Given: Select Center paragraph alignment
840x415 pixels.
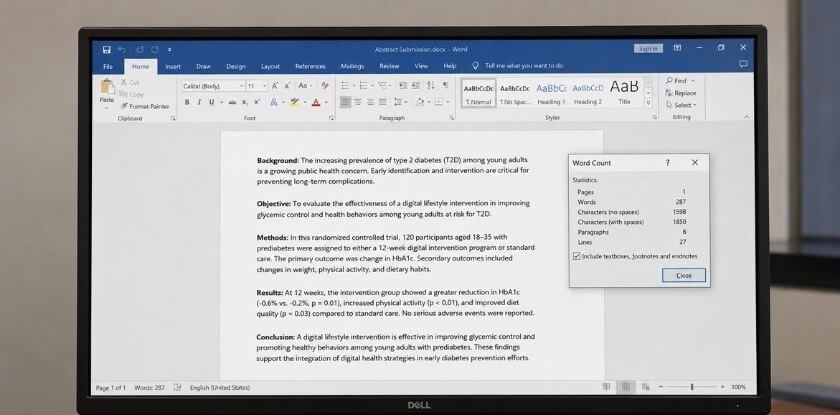Looking at the screenshot, I should (358, 102).
